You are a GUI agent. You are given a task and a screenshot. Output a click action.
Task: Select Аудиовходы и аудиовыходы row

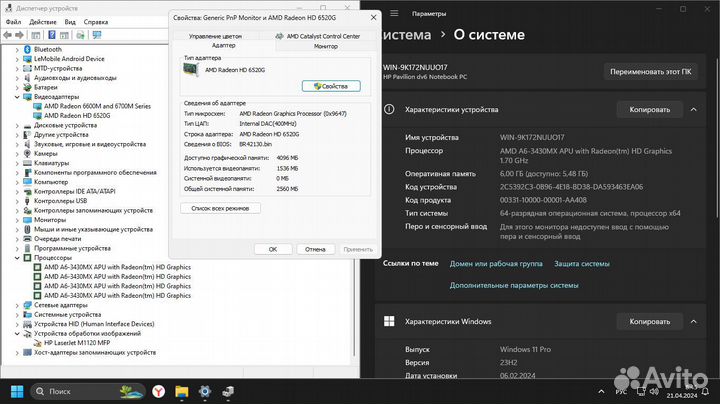tap(75, 78)
